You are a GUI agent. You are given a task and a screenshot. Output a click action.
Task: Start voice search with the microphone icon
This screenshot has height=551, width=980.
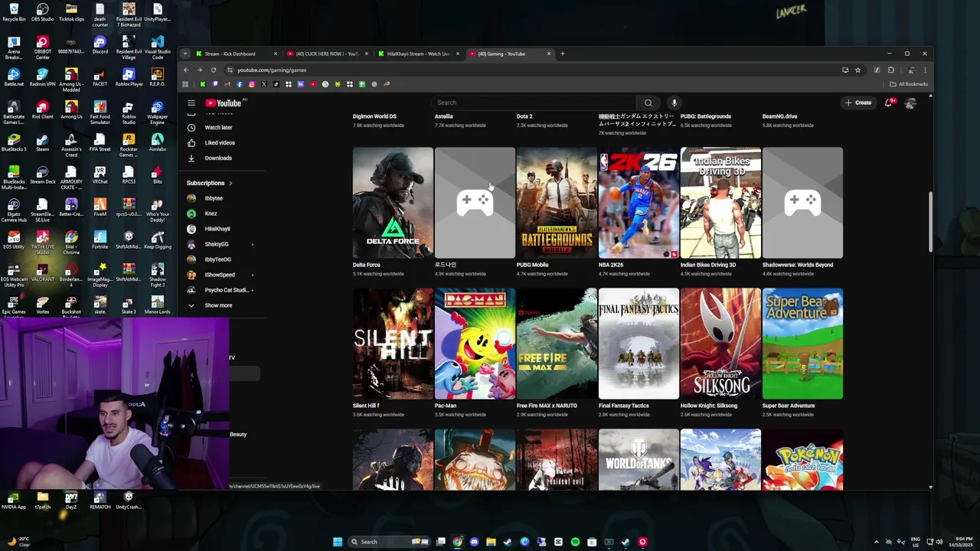(675, 103)
